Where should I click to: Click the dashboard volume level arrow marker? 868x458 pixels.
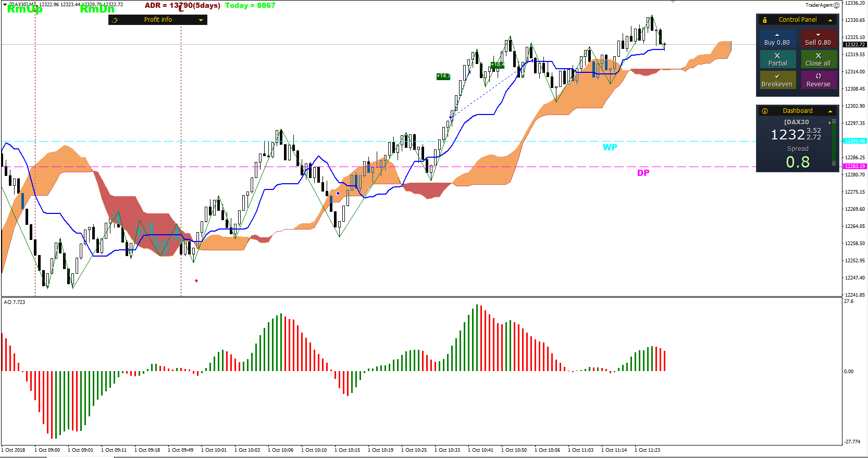click(829, 123)
